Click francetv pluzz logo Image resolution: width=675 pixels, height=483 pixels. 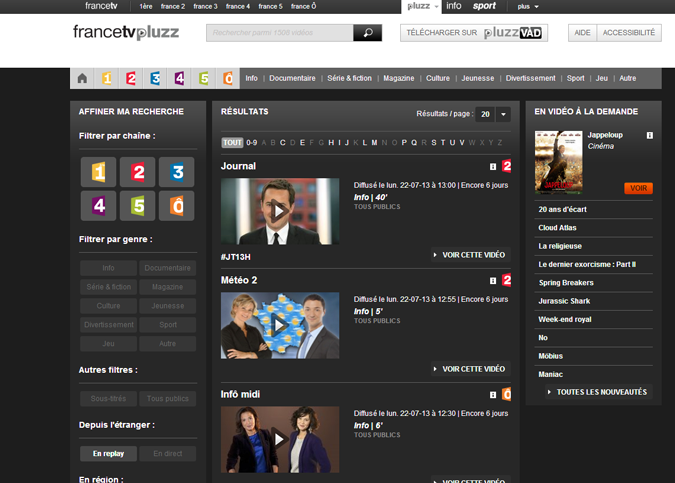click(126, 32)
